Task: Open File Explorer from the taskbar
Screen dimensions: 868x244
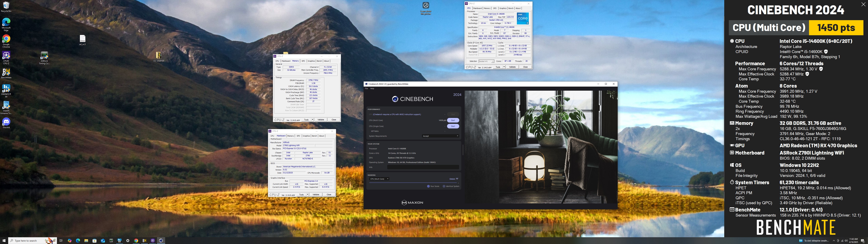Action: coord(86,241)
